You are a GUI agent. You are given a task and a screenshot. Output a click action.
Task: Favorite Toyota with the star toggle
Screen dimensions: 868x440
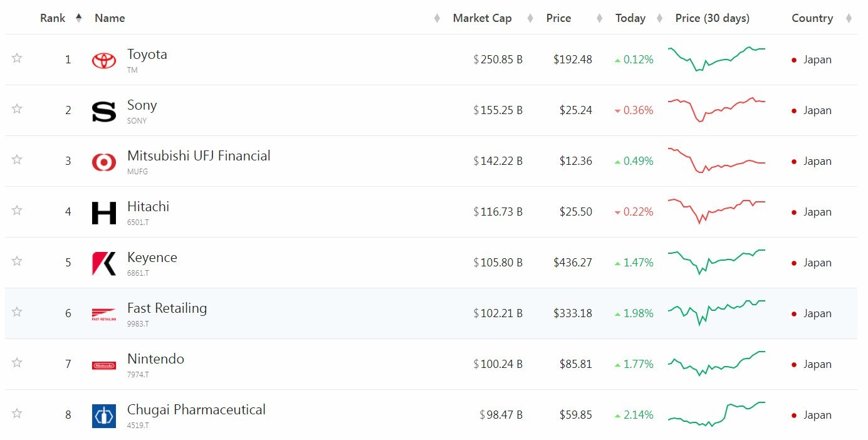[17, 58]
